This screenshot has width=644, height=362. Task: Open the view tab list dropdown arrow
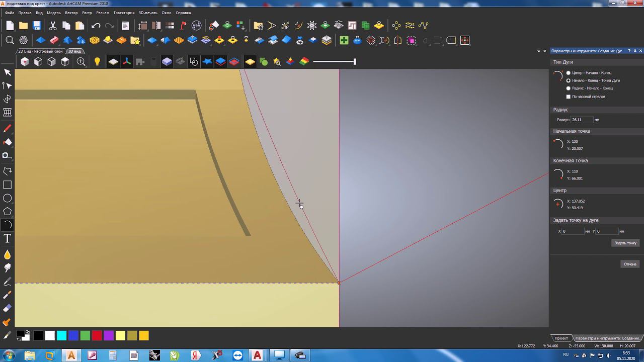pyautogui.click(x=539, y=51)
